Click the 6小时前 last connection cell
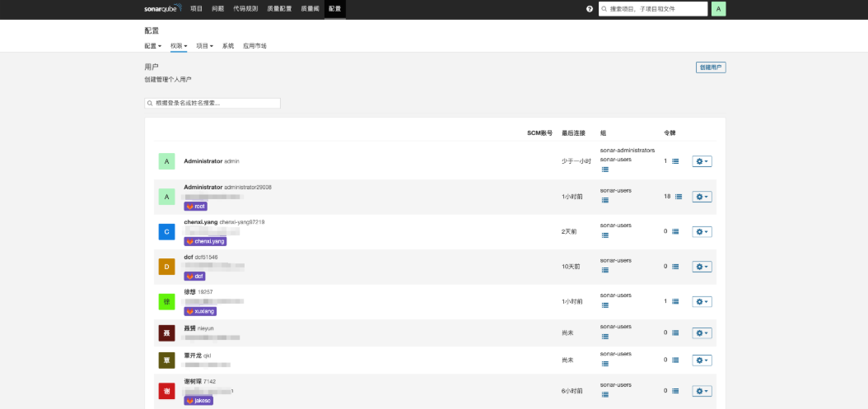Viewport: 868px width, 409px height. point(572,391)
